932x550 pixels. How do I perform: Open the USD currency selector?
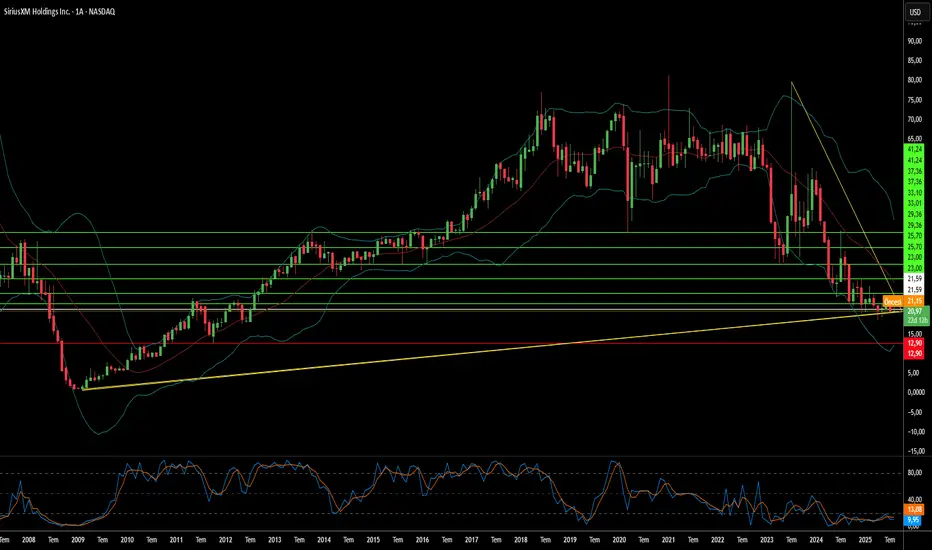tap(915, 12)
